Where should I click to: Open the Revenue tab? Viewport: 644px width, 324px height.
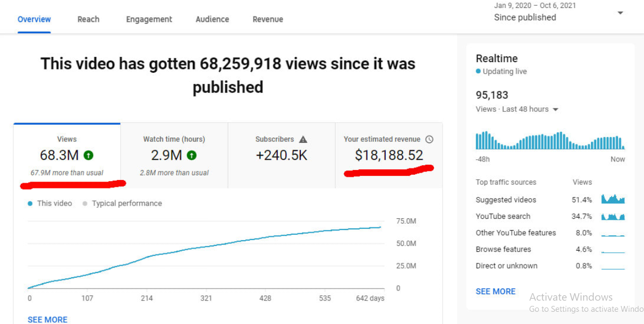click(268, 19)
